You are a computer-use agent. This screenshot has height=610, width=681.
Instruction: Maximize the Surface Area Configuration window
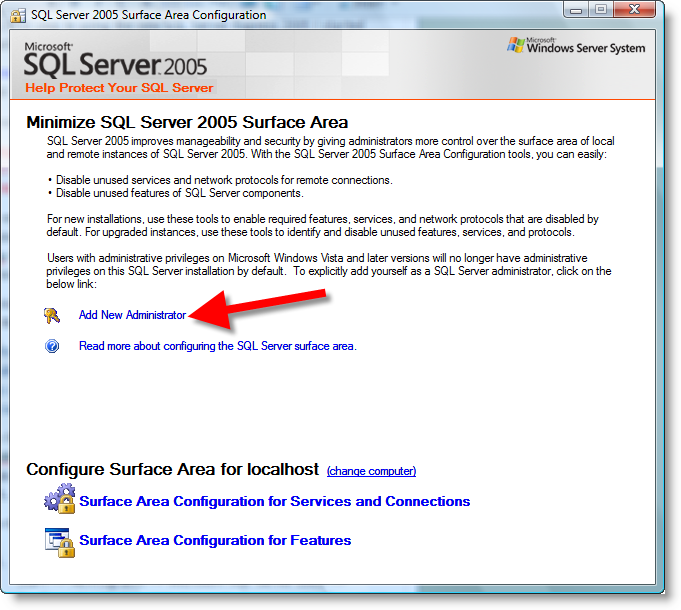click(x=603, y=11)
